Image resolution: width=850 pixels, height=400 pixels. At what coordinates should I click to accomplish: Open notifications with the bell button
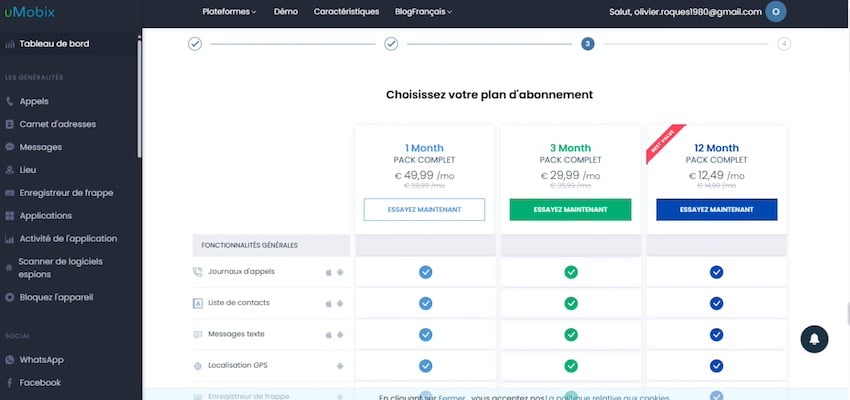(814, 339)
